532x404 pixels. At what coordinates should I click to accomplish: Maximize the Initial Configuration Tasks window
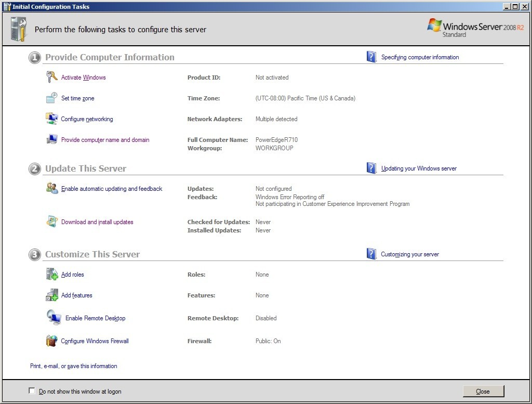pos(515,6)
